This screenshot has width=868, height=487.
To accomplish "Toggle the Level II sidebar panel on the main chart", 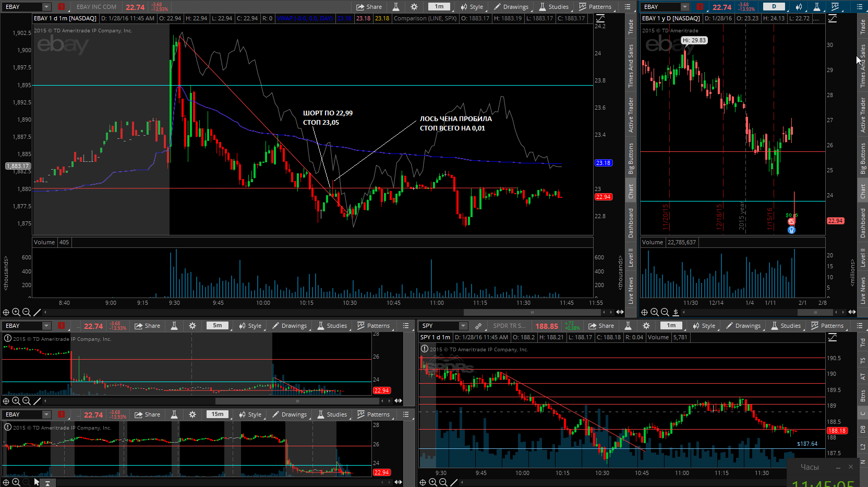I will (631, 258).
